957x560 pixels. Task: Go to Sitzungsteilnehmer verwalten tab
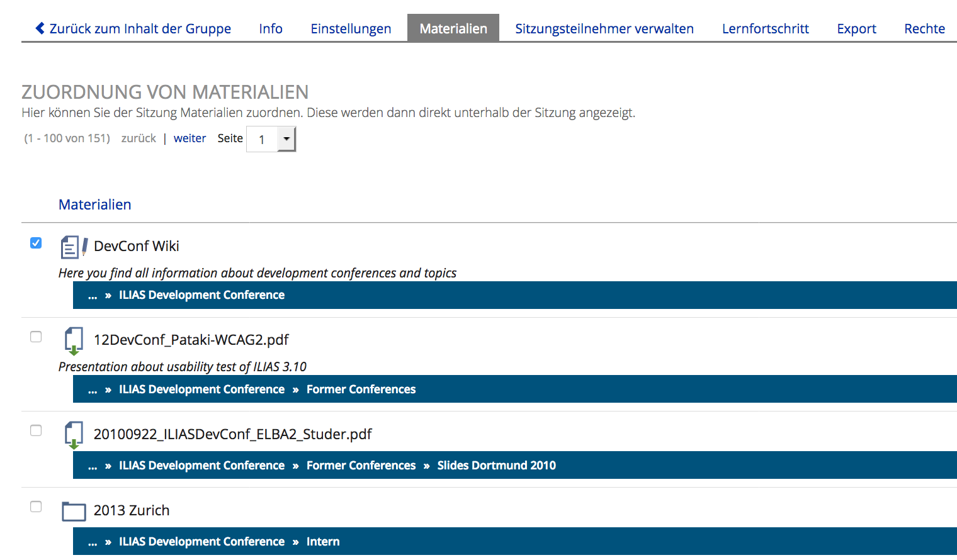[604, 29]
